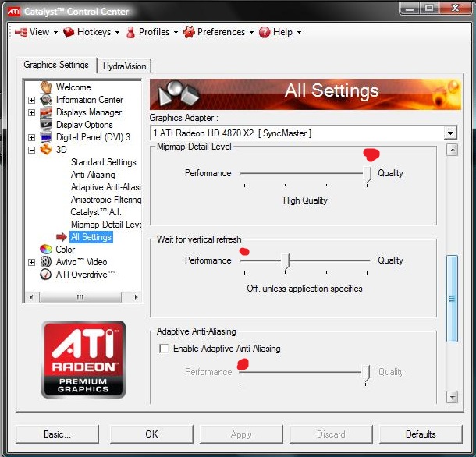
Task: Click the OK button
Action: tap(151, 434)
